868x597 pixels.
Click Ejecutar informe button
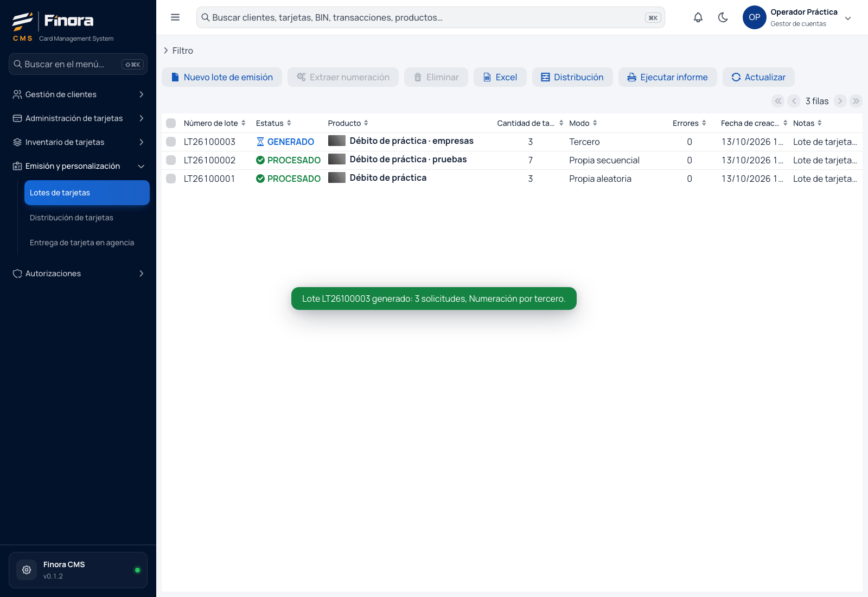tap(668, 77)
